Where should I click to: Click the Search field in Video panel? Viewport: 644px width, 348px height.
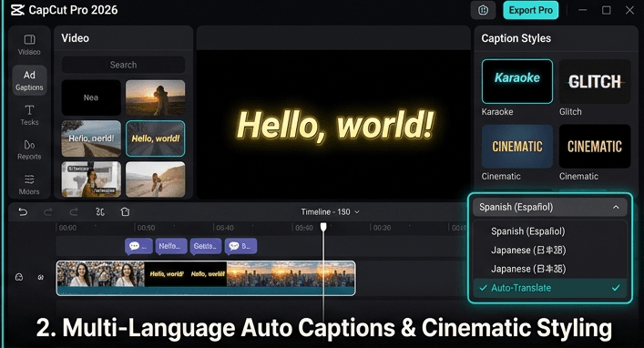pyautogui.click(x=123, y=65)
